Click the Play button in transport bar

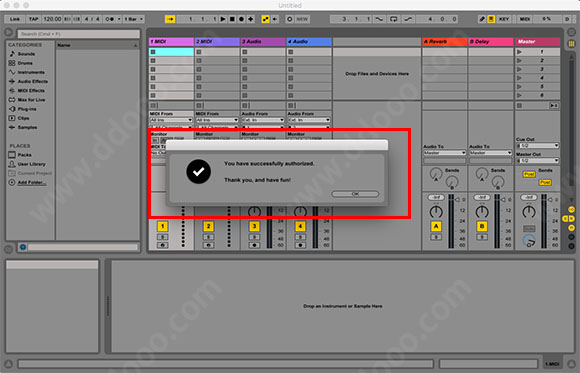(223, 19)
